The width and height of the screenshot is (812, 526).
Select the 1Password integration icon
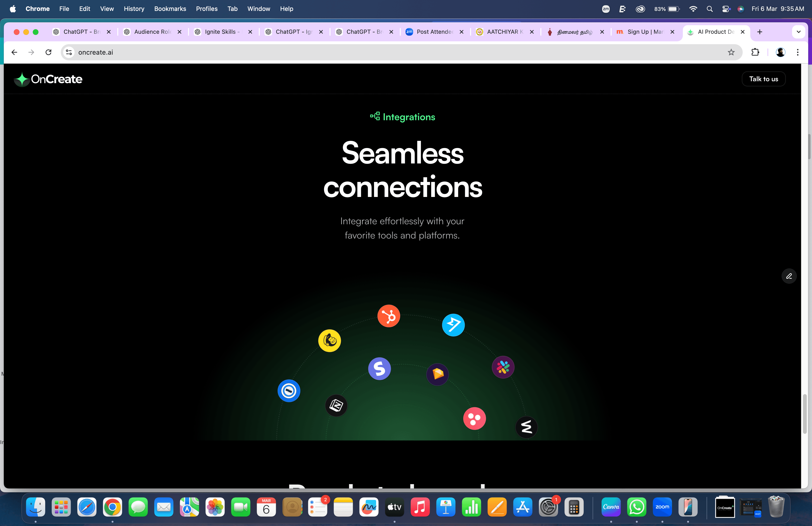pyautogui.click(x=289, y=391)
